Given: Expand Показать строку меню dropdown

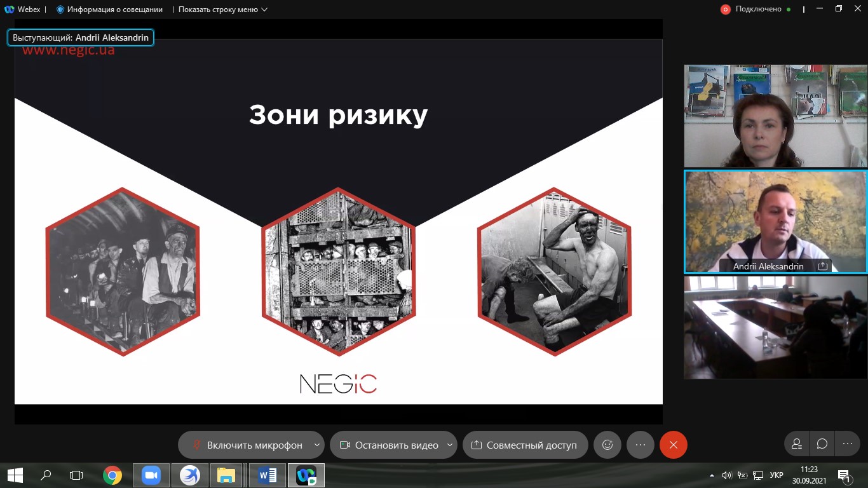Looking at the screenshot, I should (222, 10).
